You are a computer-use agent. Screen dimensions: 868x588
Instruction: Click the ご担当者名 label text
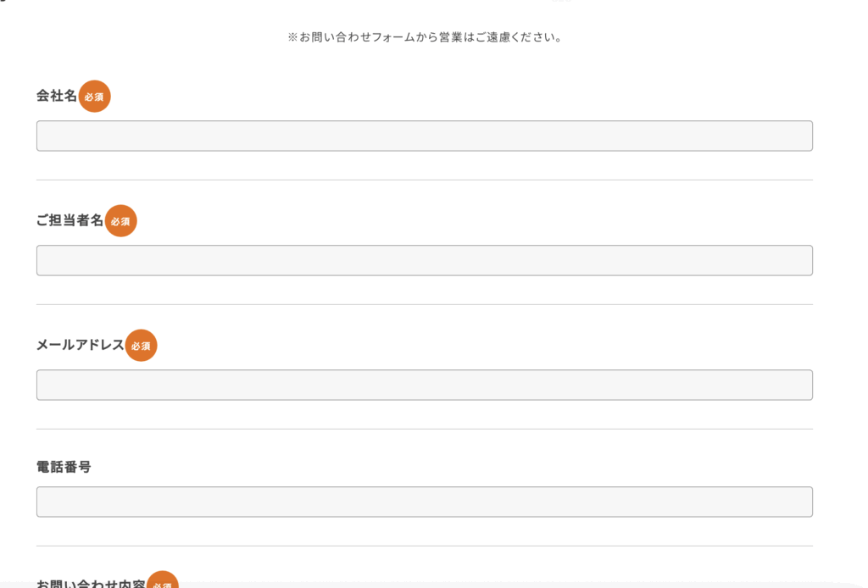pyautogui.click(x=70, y=221)
